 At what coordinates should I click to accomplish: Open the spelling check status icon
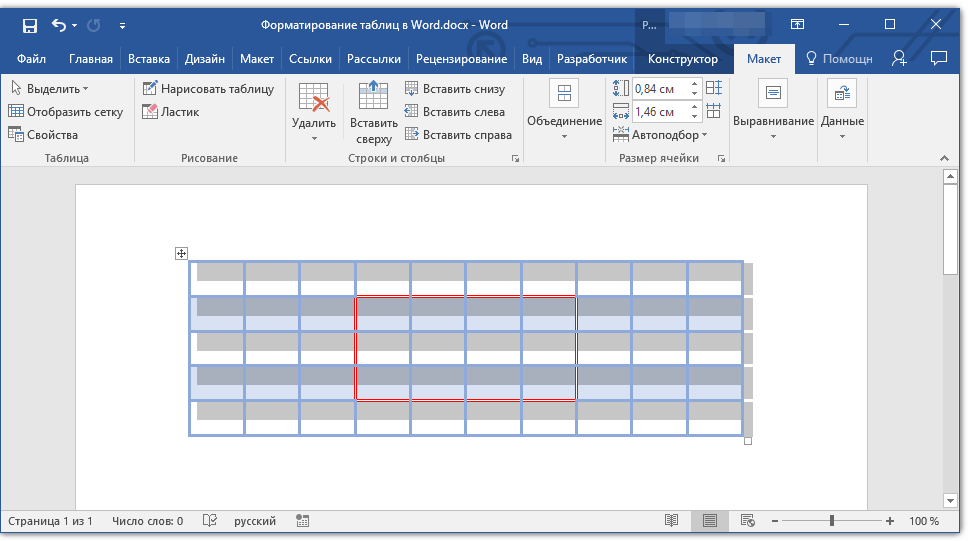(210, 521)
